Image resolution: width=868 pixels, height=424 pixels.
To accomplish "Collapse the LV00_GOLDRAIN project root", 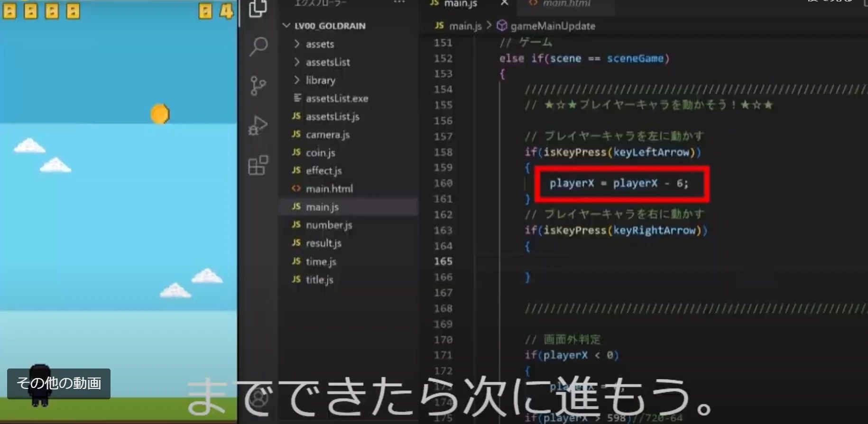I will (x=329, y=26).
